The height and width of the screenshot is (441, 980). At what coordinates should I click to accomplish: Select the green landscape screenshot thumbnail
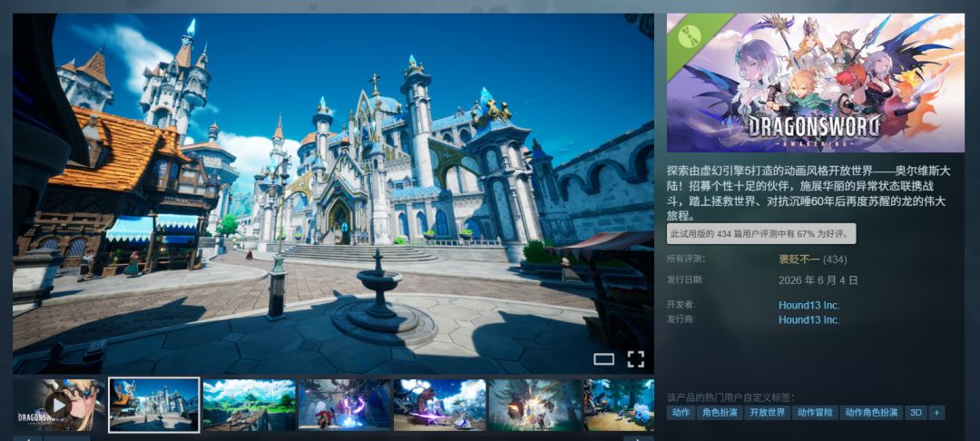click(250, 405)
